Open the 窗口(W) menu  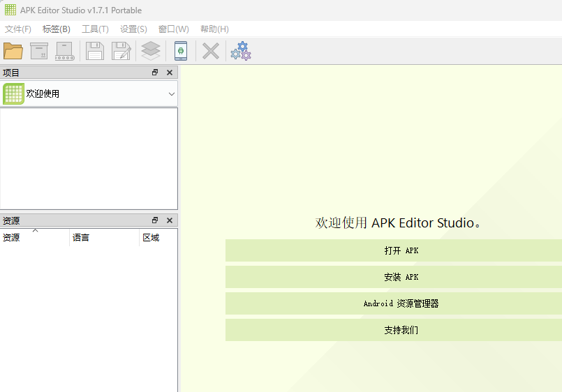point(173,29)
